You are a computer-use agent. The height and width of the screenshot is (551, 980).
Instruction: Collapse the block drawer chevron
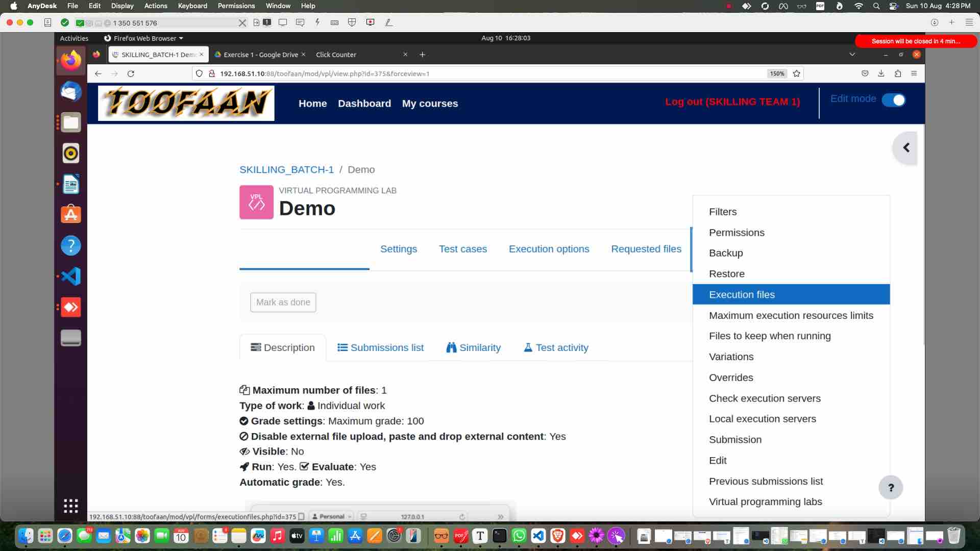[x=906, y=148]
